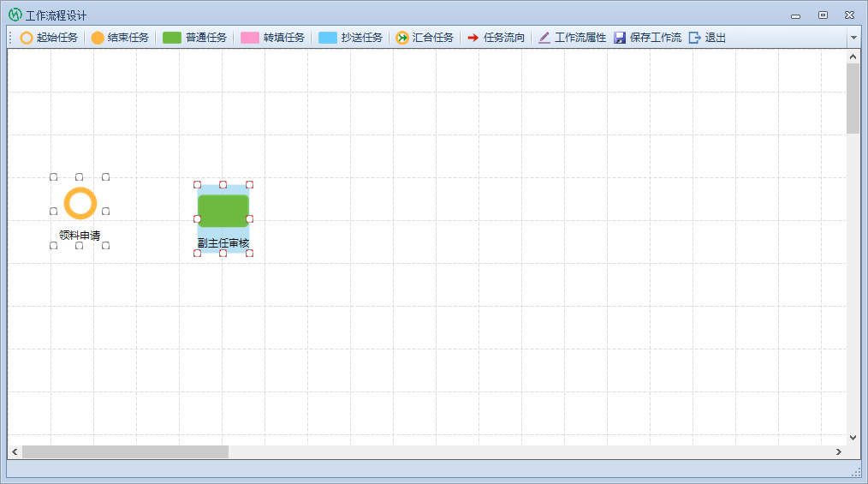868x484 pixels.
Task: Click the horizontal scrollbar right arrow
Action: click(839, 451)
